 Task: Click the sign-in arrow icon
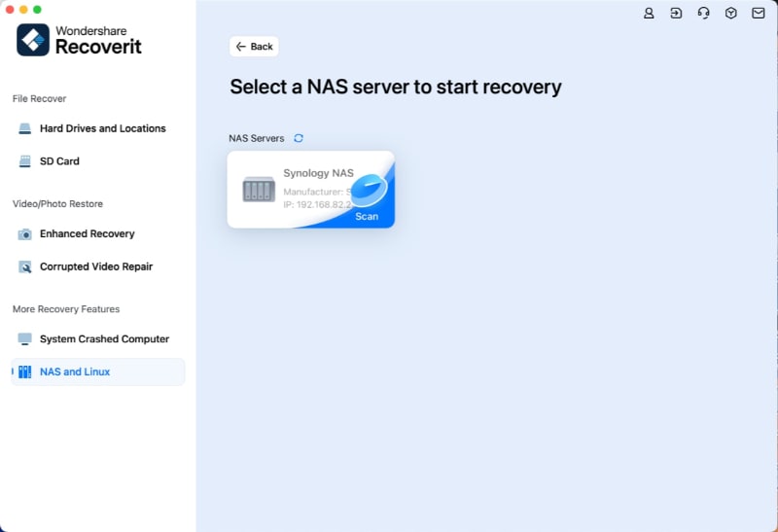coord(676,14)
